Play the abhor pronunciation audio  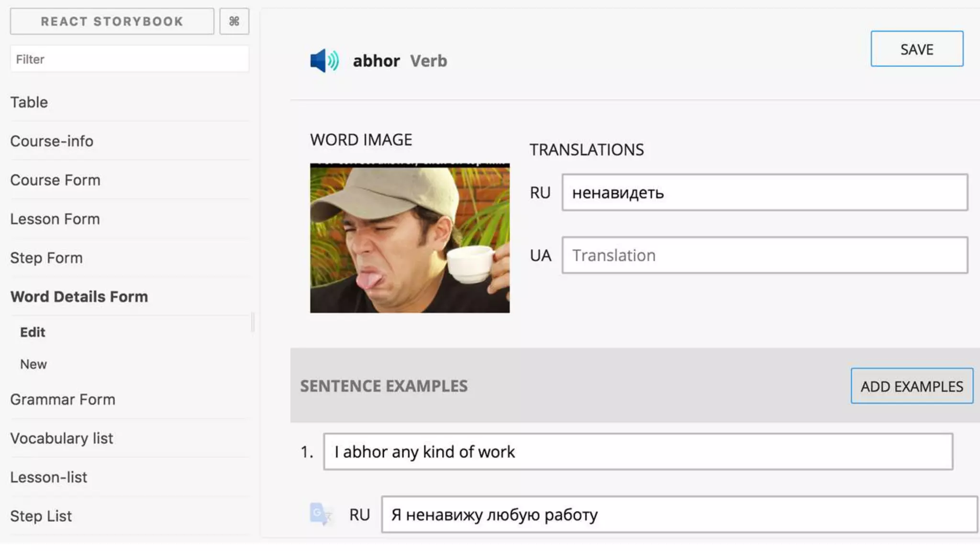tap(324, 61)
